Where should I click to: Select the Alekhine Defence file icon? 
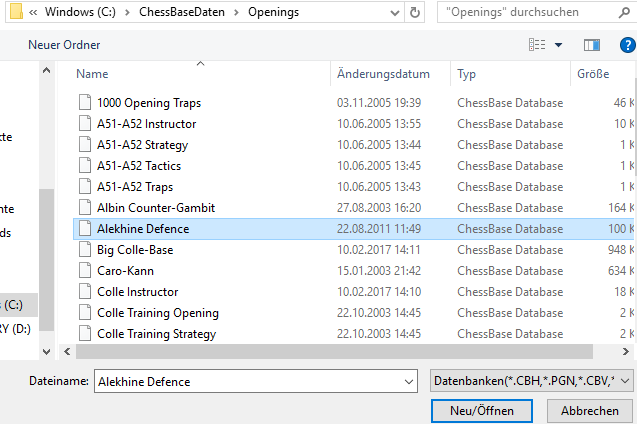click(x=85, y=229)
